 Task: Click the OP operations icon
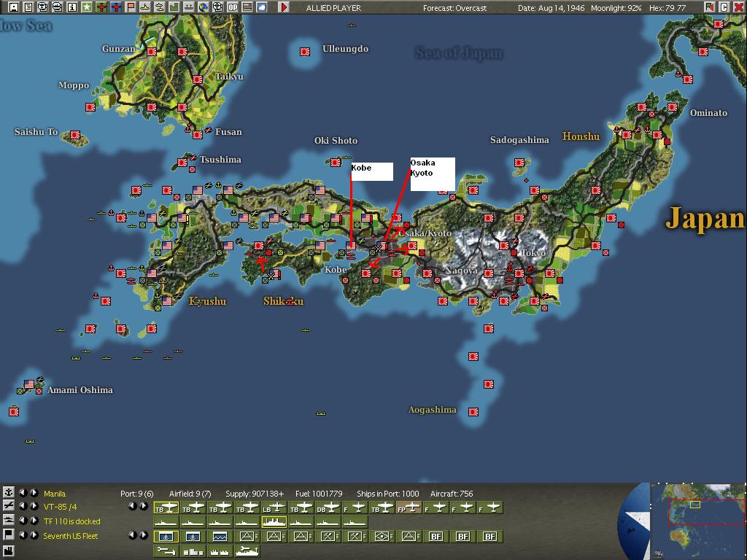233,7
